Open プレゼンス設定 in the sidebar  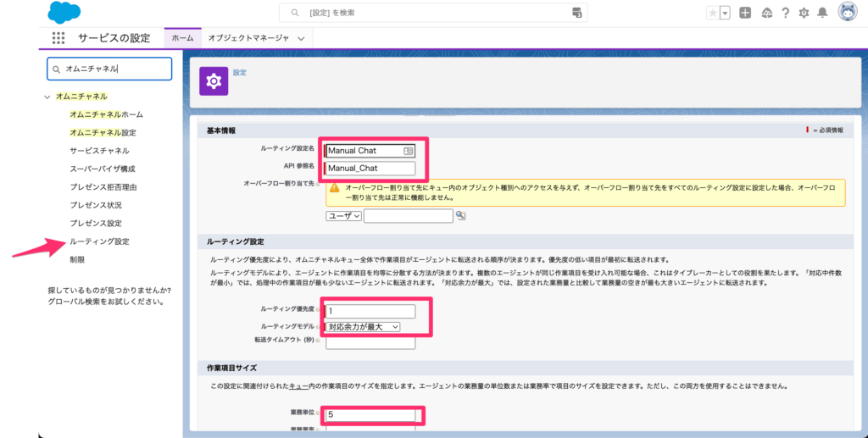tap(96, 224)
